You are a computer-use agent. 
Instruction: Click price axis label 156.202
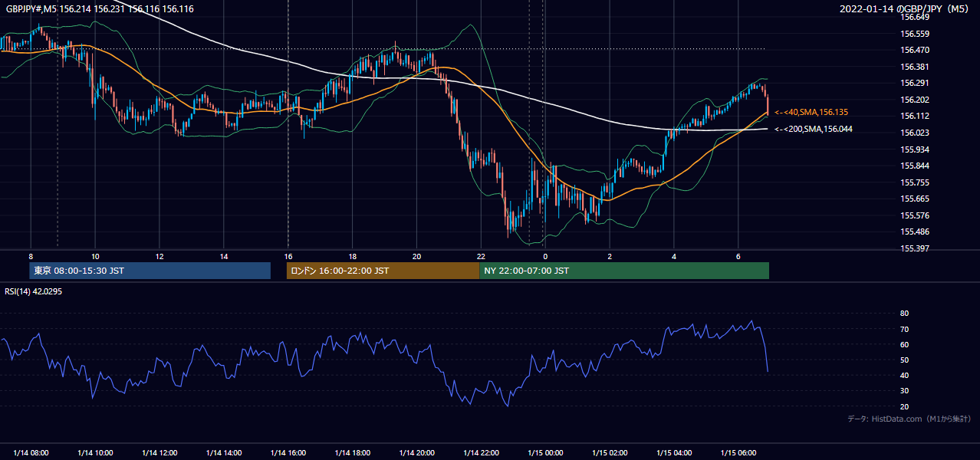(x=915, y=100)
